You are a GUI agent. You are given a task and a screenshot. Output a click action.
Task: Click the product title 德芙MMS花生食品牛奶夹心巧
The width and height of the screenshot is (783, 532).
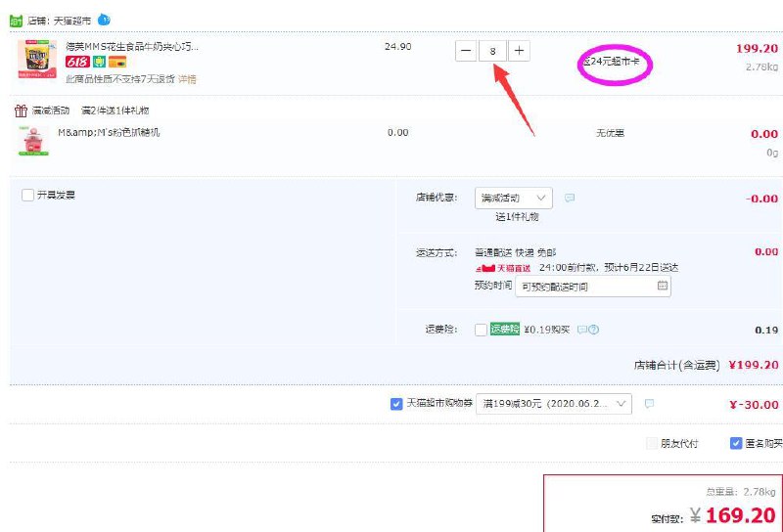tap(132, 46)
